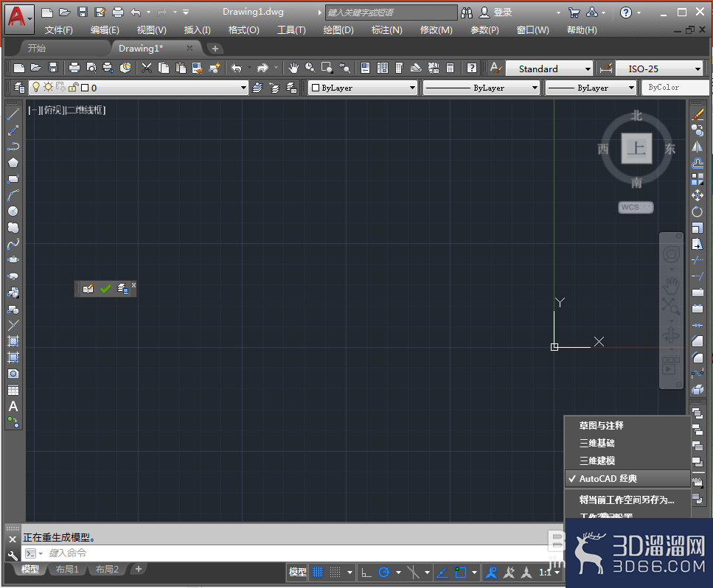This screenshot has height=588, width=713.
Task: Open the ByLayer color dropdown
Action: point(412,87)
